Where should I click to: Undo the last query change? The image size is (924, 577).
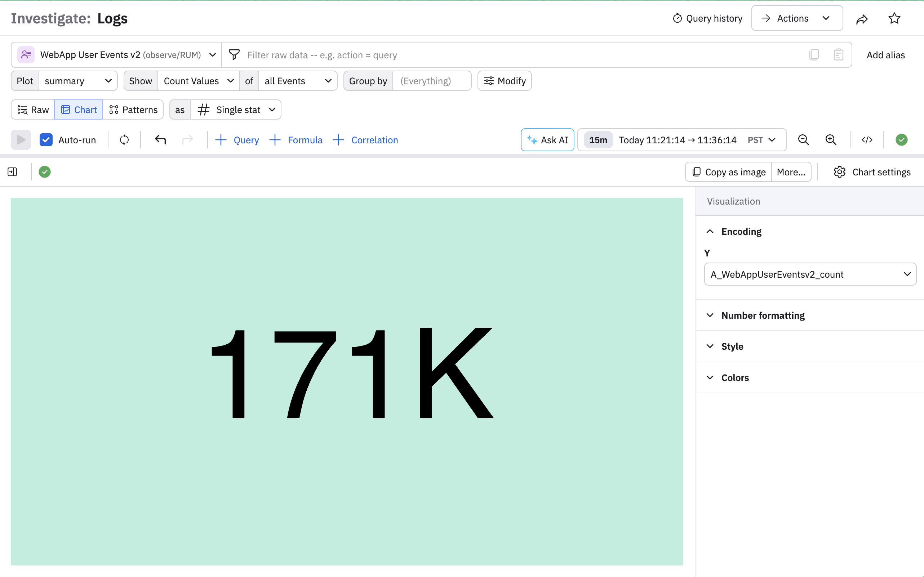click(x=160, y=140)
